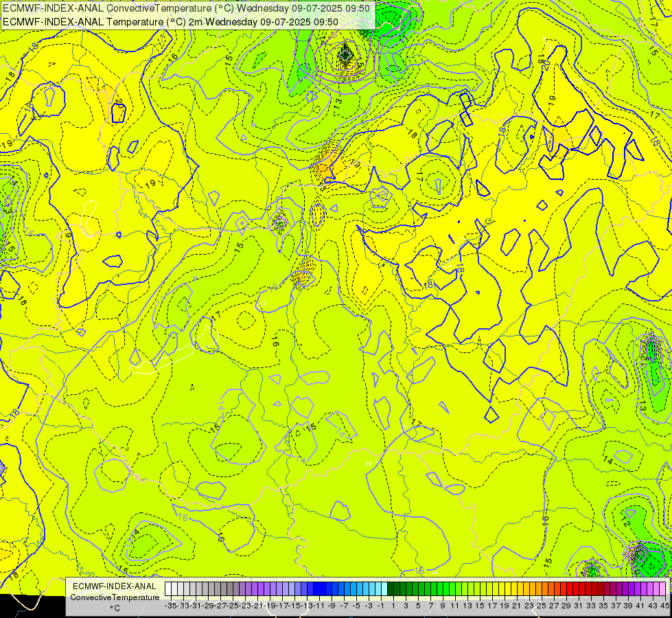Click colorbar scale value '37'
672x618 pixels.
(x=616, y=606)
